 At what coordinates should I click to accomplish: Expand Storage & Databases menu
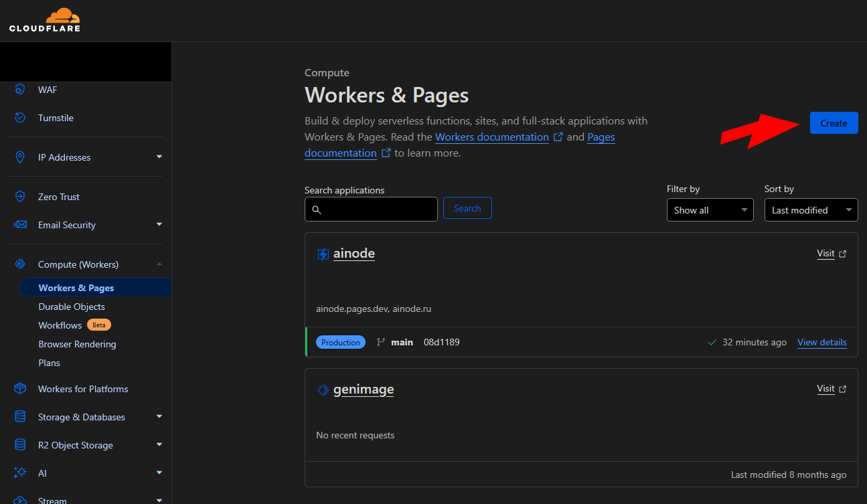[x=159, y=417]
